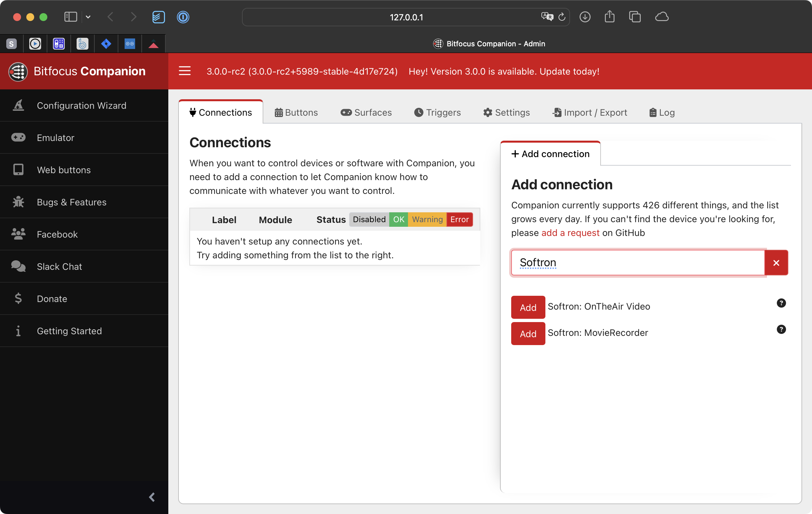Click the Module column header

coord(275,220)
